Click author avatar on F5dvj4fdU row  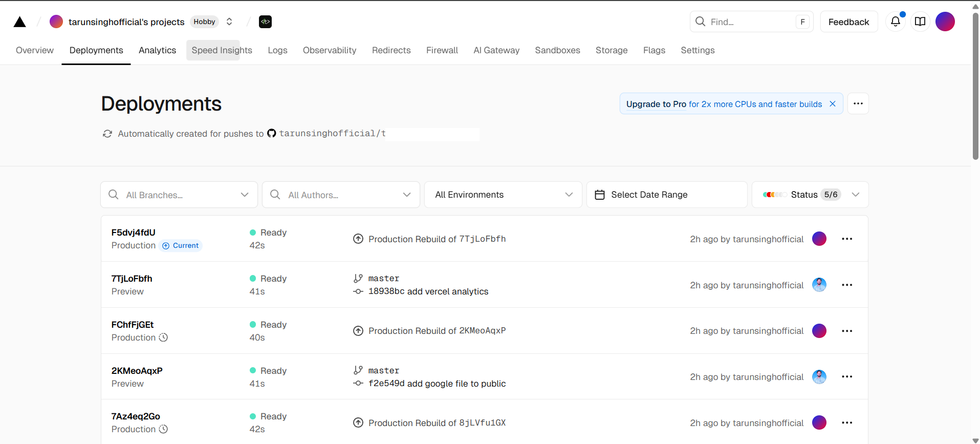[819, 239]
